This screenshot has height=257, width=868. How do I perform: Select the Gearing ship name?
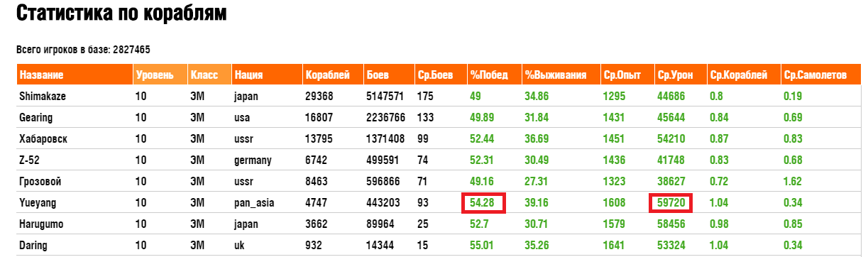pyautogui.click(x=36, y=117)
